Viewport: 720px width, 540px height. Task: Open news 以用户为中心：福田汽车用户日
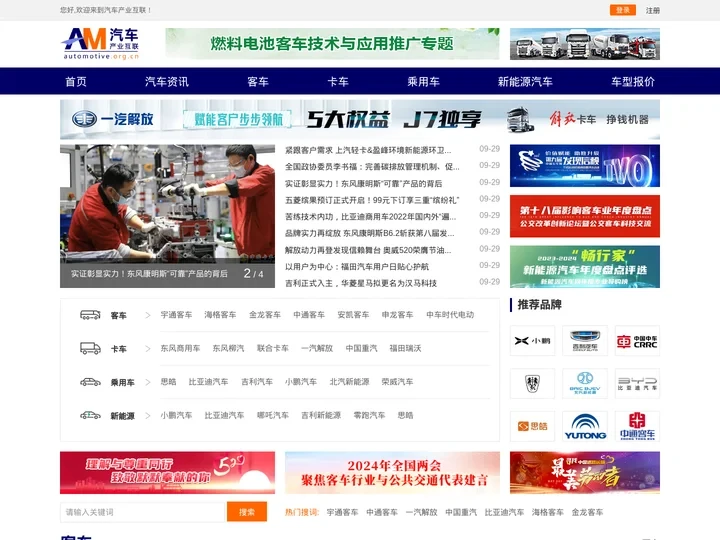pos(357,267)
